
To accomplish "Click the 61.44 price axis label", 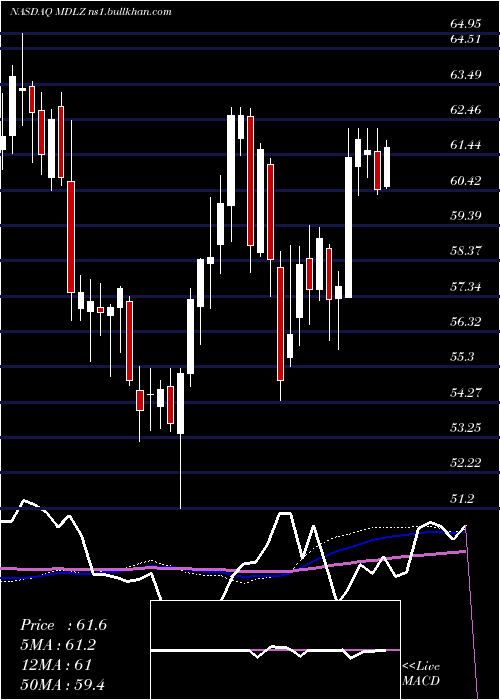I will 466,145.
